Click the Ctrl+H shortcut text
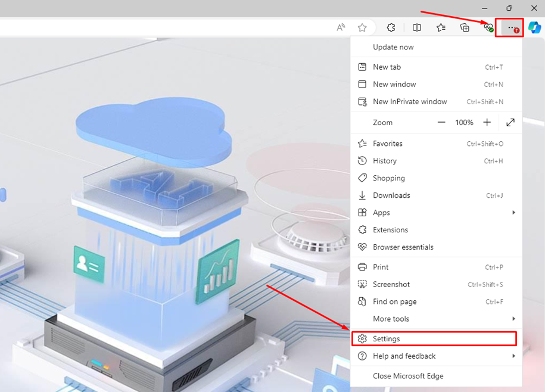This screenshot has height=392, width=545. [x=493, y=161]
